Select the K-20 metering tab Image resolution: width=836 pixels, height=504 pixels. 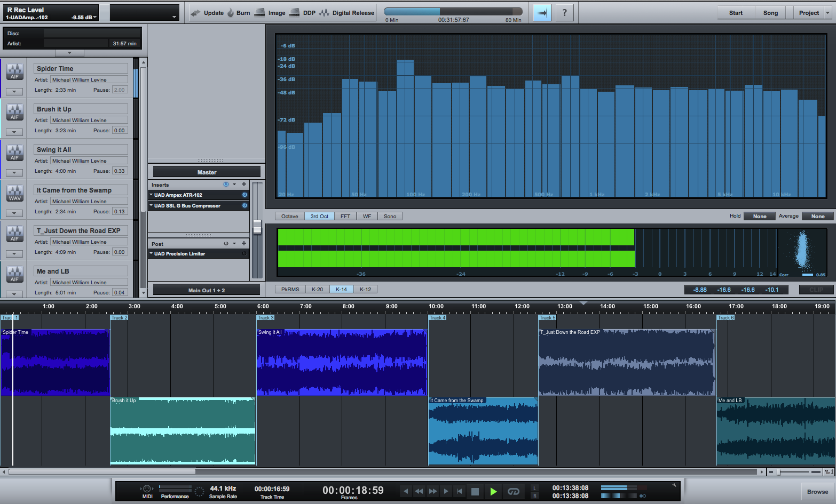(317, 290)
